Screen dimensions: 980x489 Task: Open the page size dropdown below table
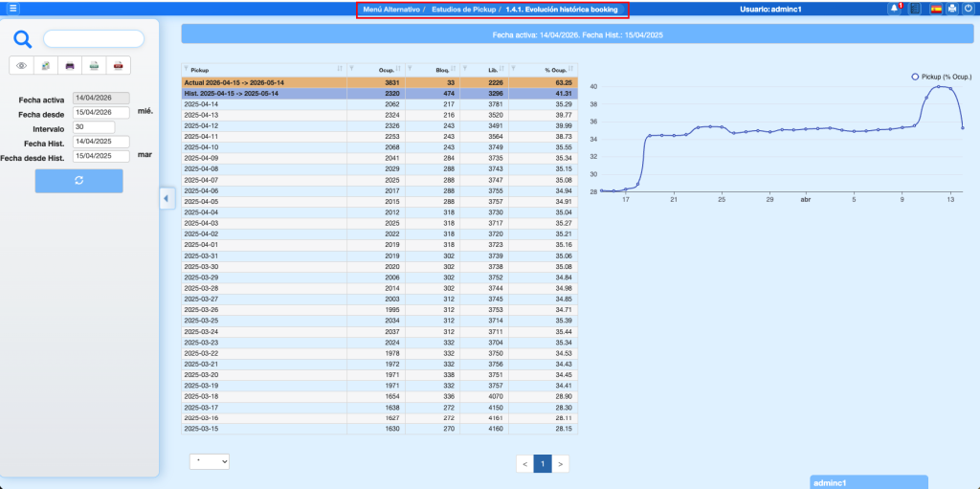click(210, 461)
